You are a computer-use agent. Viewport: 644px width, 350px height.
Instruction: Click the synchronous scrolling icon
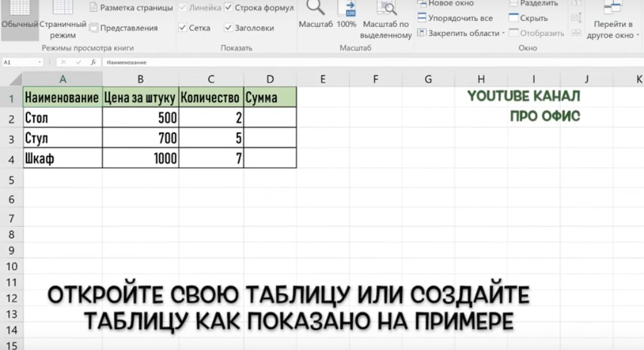(576, 18)
